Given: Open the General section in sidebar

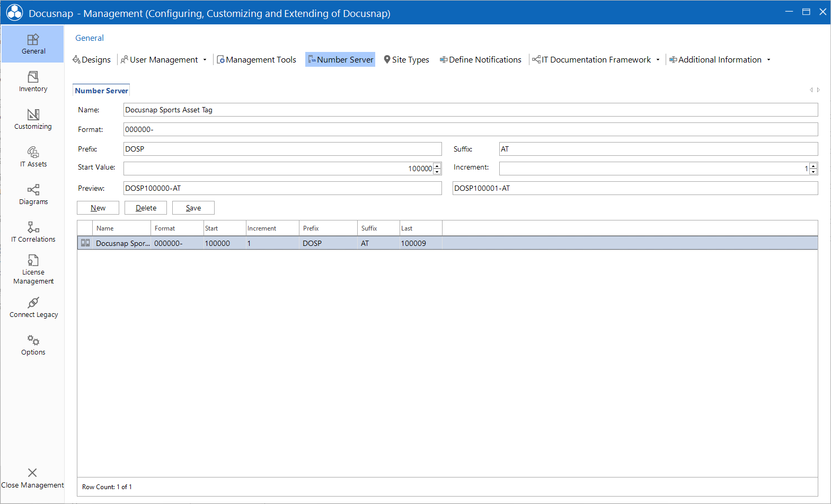Looking at the screenshot, I should click(x=33, y=44).
